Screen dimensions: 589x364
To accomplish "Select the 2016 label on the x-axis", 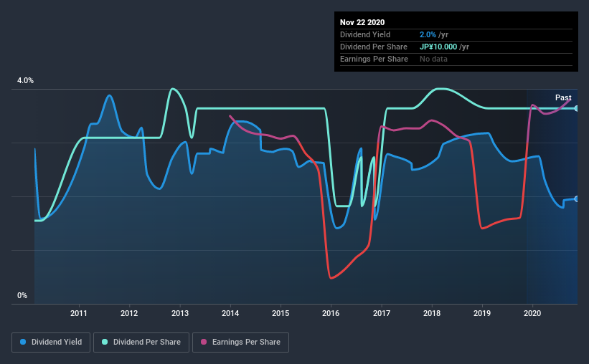I will 331,313.
